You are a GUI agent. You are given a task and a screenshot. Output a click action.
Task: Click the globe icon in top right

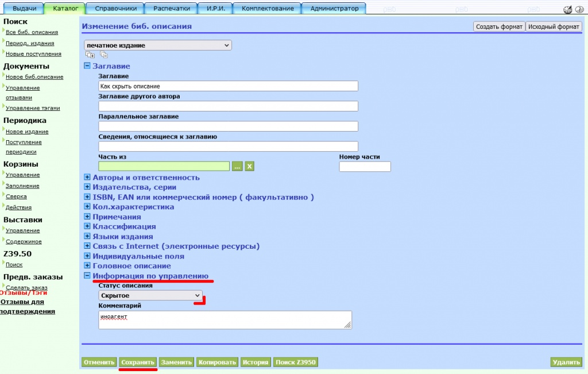click(568, 9)
